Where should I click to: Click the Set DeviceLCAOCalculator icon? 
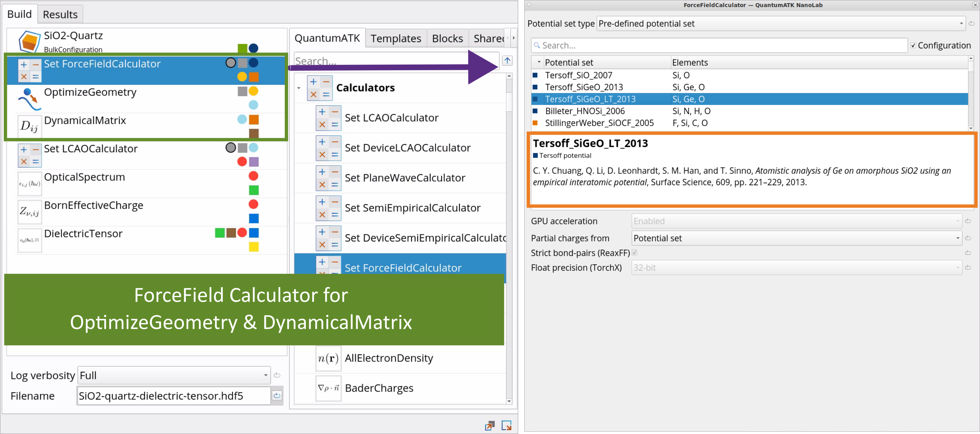pyautogui.click(x=328, y=148)
